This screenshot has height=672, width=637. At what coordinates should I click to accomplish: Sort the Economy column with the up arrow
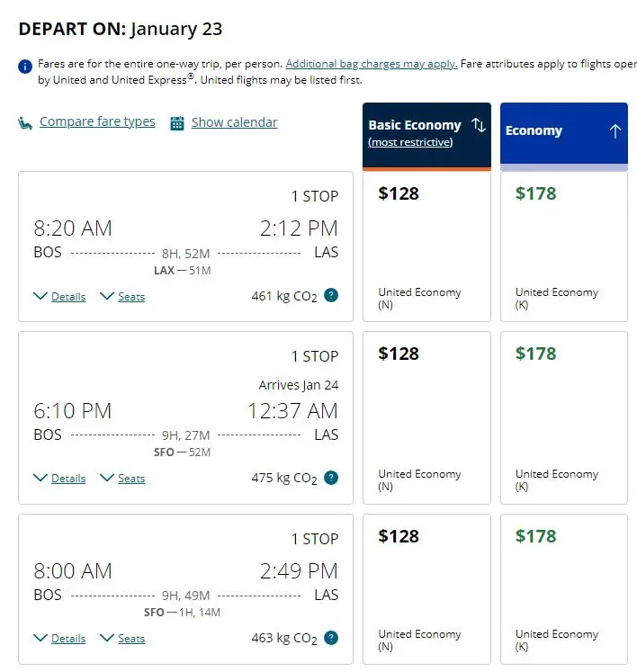click(x=615, y=131)
